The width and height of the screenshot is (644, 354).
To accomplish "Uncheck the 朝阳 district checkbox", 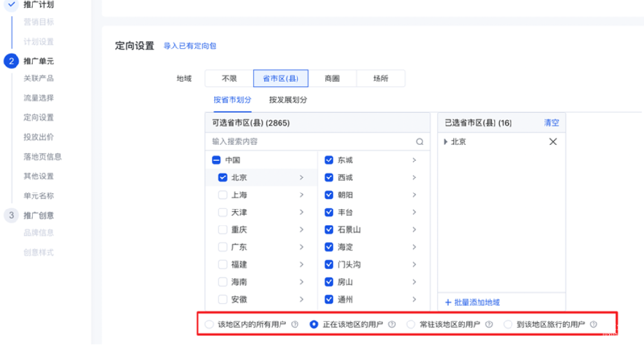I will [329, 195].
